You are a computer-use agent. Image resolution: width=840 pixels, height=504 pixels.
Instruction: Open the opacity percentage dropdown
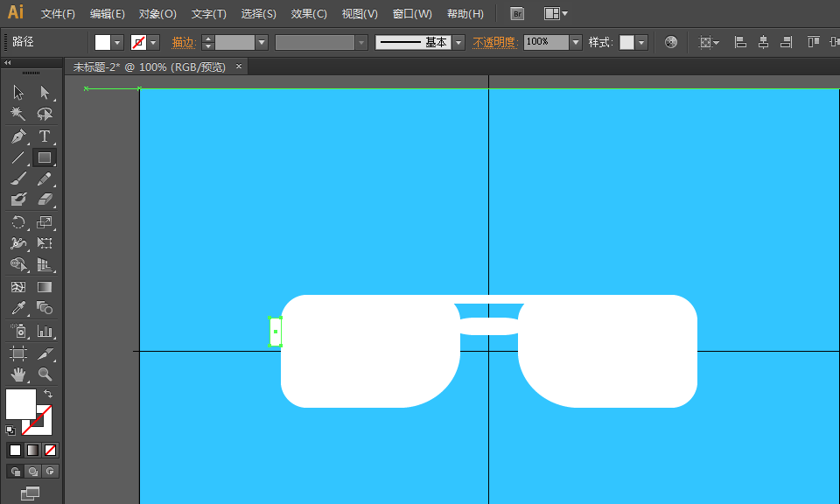575,42
